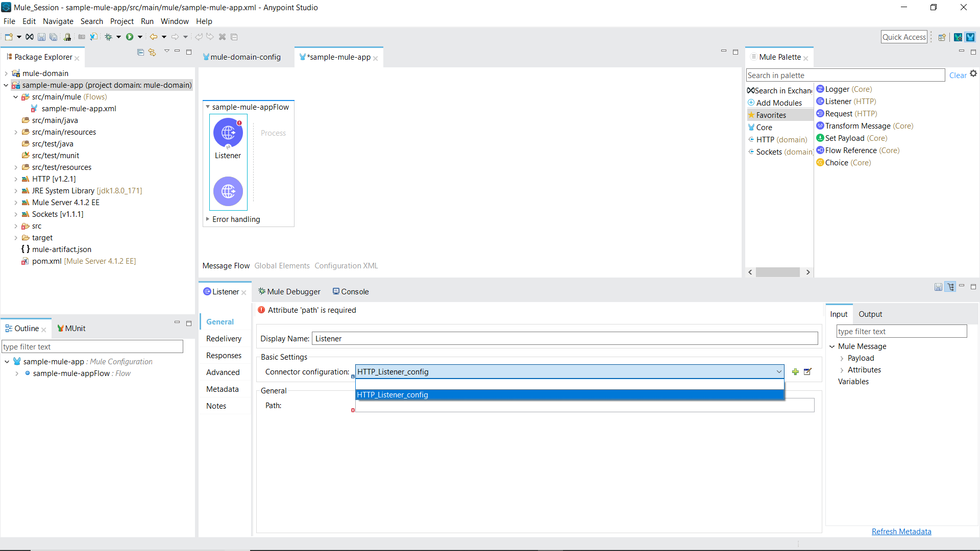This screenshot has height=551, width=980.
Task: Select the Core category in the palette
Action: [x=760, y=128]
